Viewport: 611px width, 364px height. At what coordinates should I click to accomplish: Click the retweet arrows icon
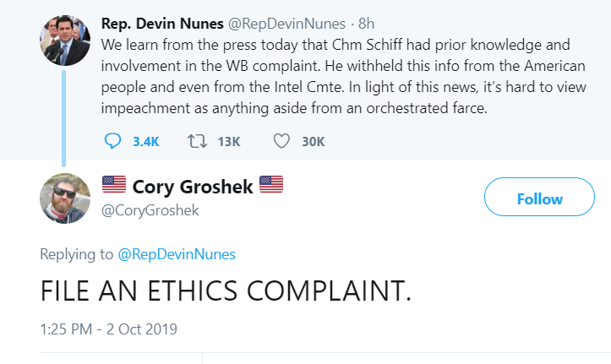tap(197, 141)
